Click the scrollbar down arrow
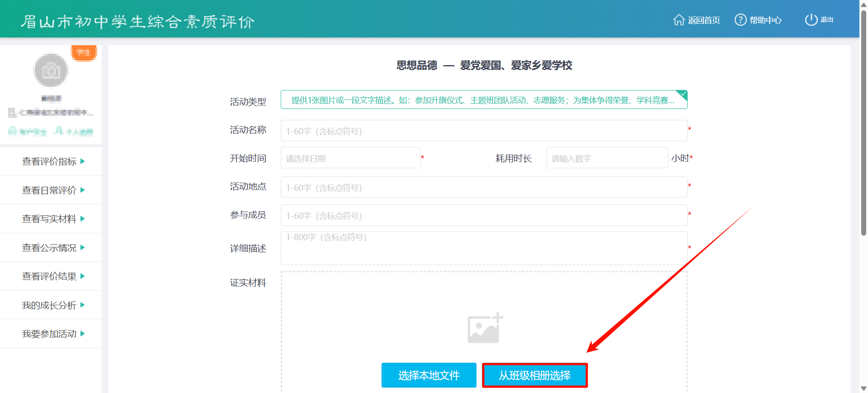 [x=863, y=388]
